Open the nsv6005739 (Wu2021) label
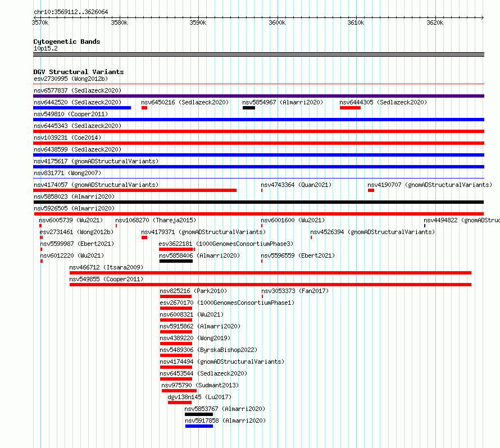Screen dimensions: 500x448 click(71, 220)
